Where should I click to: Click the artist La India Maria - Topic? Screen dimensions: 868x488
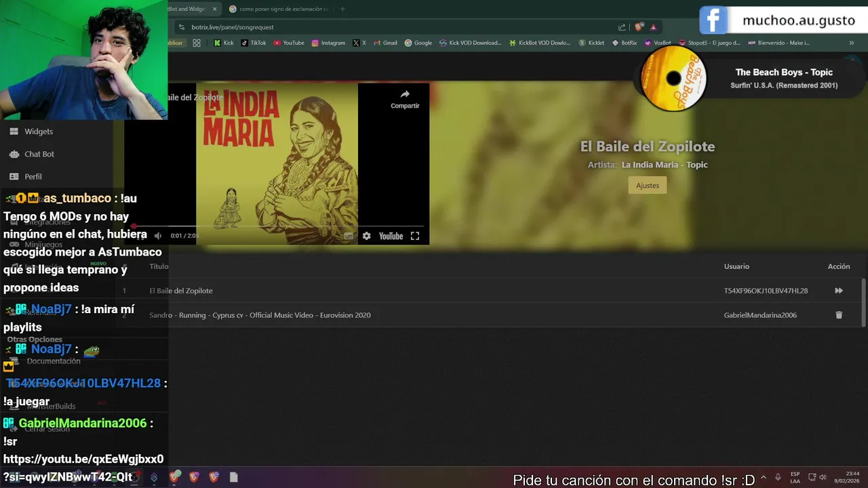(x=665, y=165)
